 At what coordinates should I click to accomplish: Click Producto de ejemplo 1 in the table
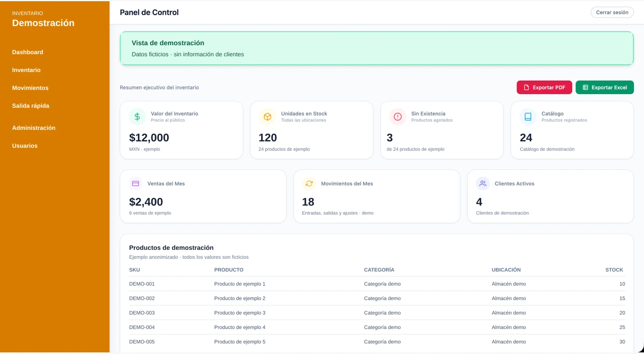[239, 284]
